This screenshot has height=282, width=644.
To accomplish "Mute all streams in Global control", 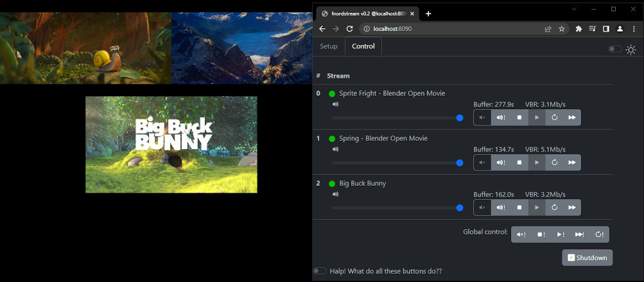I will [x=521, y=234].
